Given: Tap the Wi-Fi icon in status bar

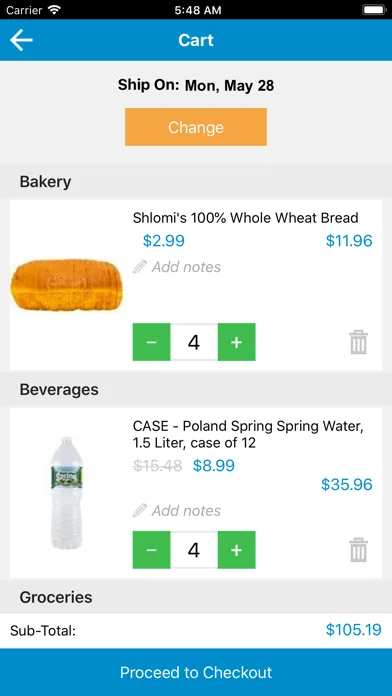Looking at the screenshot, I should [54, 10].
